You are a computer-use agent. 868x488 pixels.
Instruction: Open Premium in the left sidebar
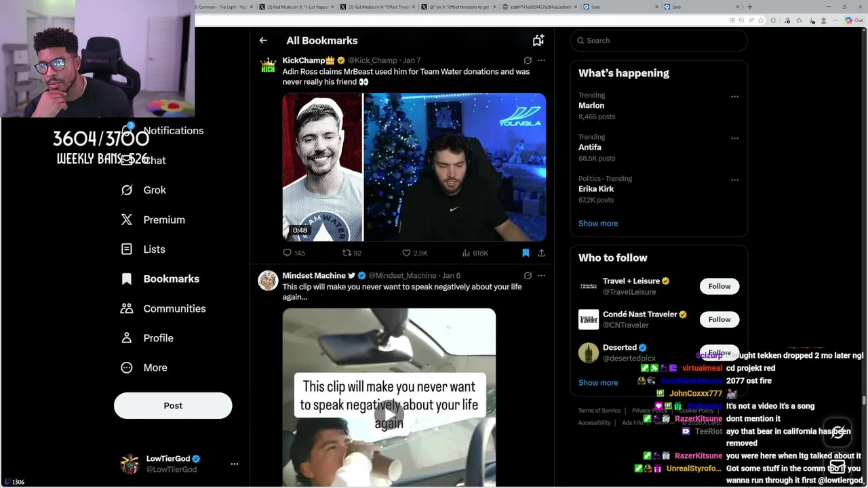click(x=153, y=220)
